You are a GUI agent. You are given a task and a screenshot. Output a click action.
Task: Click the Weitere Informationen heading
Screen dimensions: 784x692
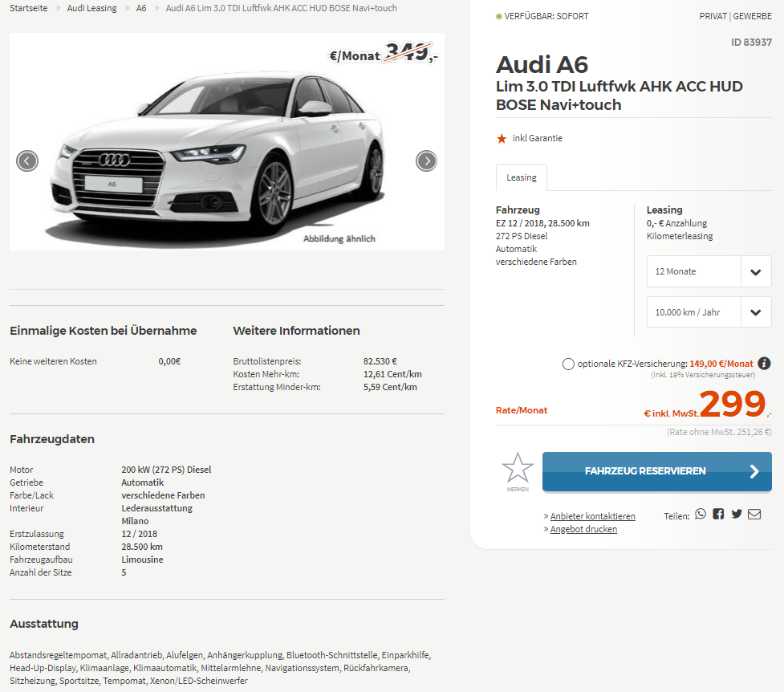296,331
